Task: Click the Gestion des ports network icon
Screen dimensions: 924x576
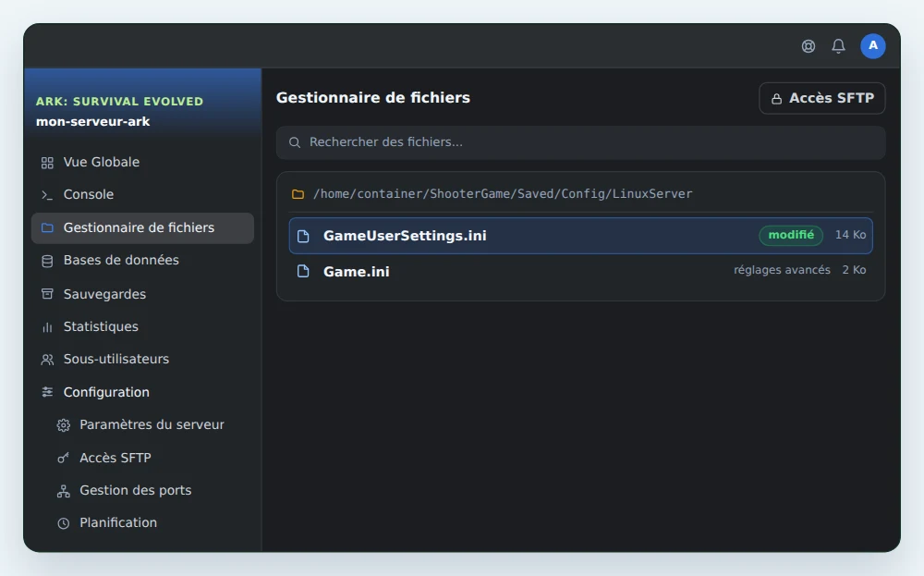Action: pos(63,491)
